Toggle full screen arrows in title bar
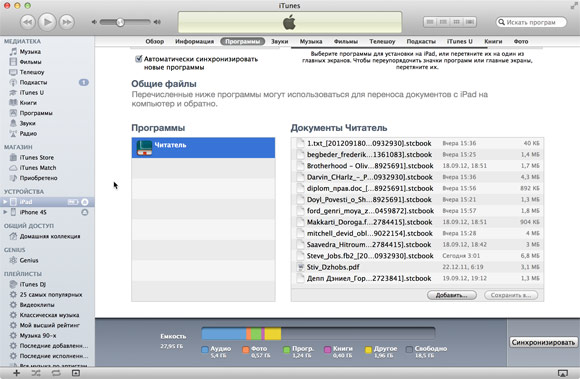580x379 pixels. point(574,6)
